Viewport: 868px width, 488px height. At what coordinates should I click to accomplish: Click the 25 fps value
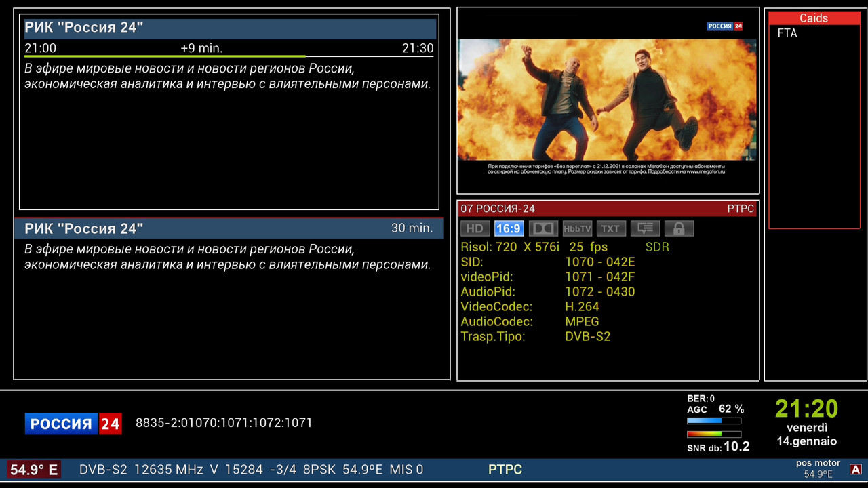589,247
